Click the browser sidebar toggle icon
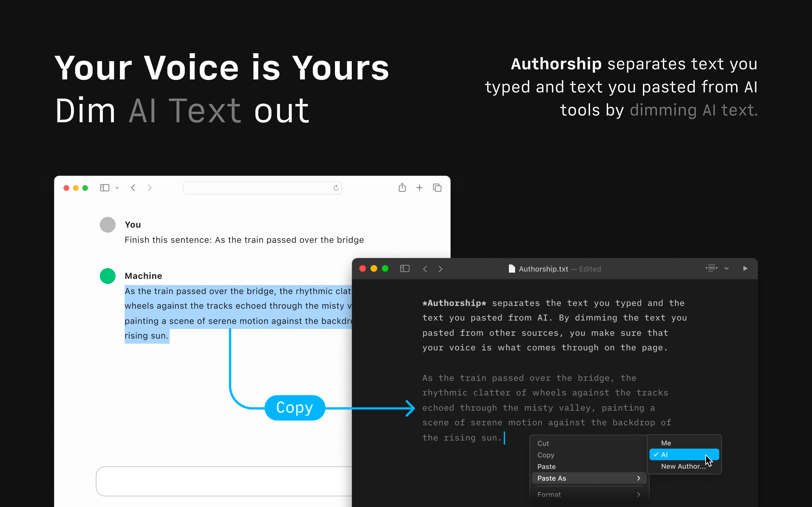 tap(104, 188)
